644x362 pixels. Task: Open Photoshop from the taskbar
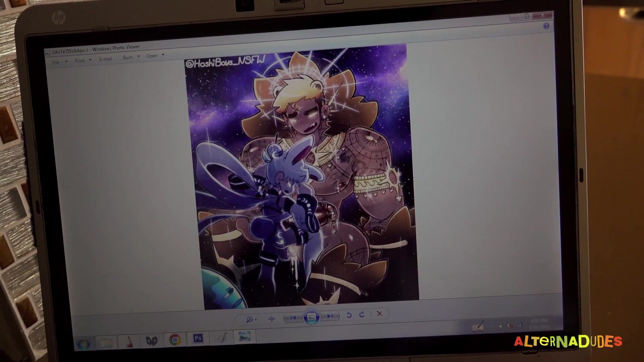point(198,338)
